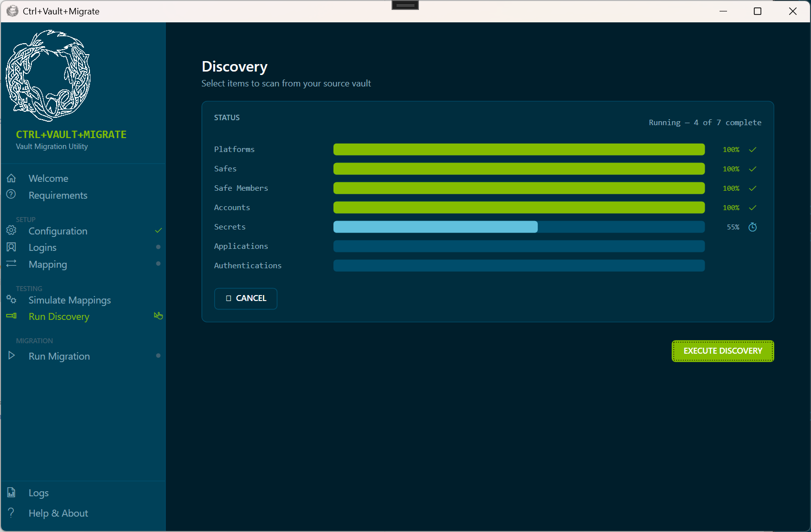
Task: Click the 'CTRL+VAULT+MIGRATE' sidebar title
Action: point(71,135)
